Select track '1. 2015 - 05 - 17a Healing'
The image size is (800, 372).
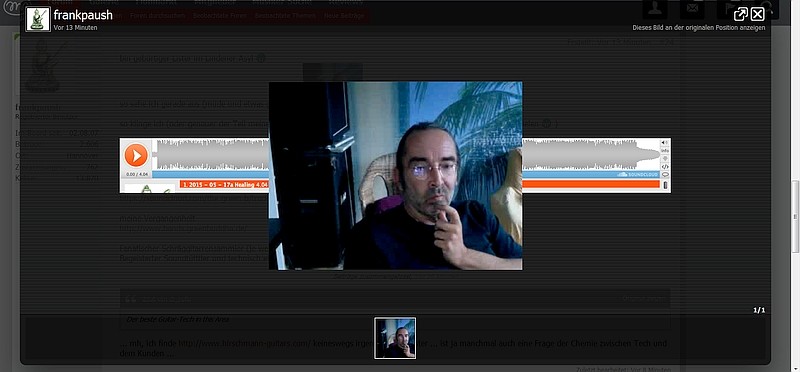pos(225,185)
